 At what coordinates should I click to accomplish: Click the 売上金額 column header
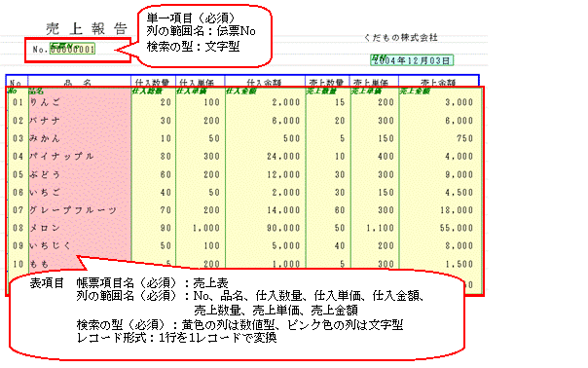[x=438, y=83]
